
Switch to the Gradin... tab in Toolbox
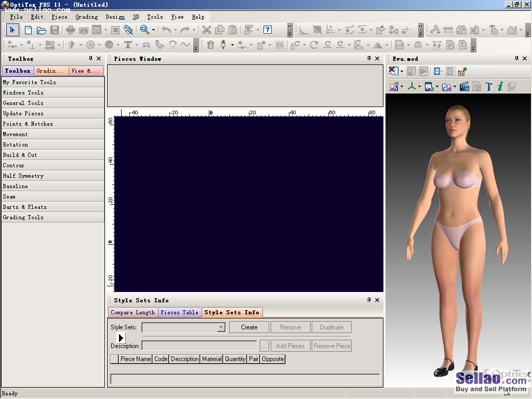point(50,71)
